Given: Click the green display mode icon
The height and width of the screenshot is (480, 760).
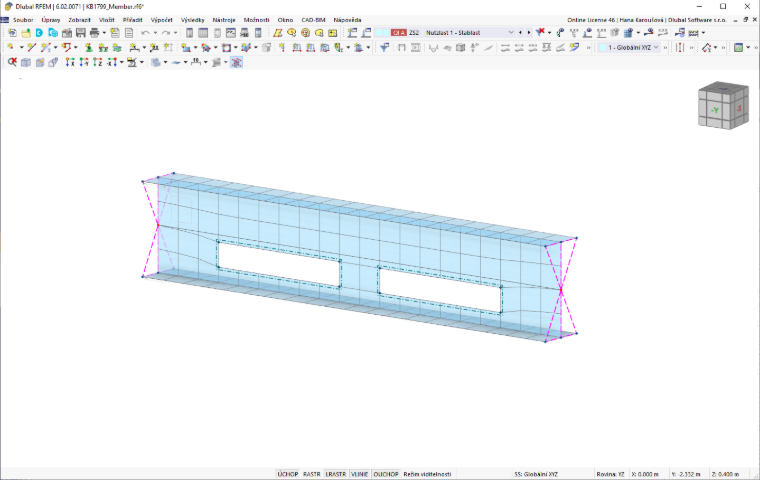Looking at the screenshot, I should pyautogui.click(x=738, y=47).
